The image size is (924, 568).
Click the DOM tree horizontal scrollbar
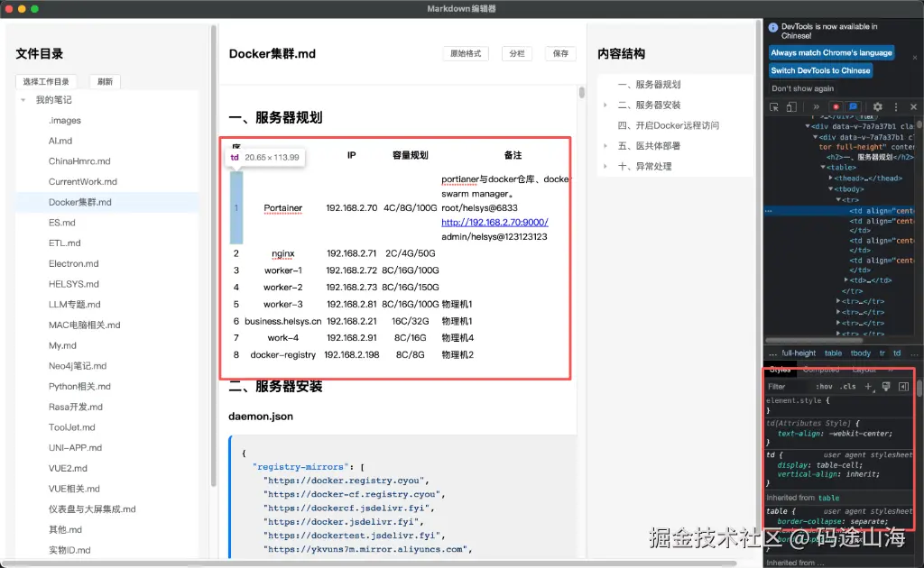click(x=814, y=340)
